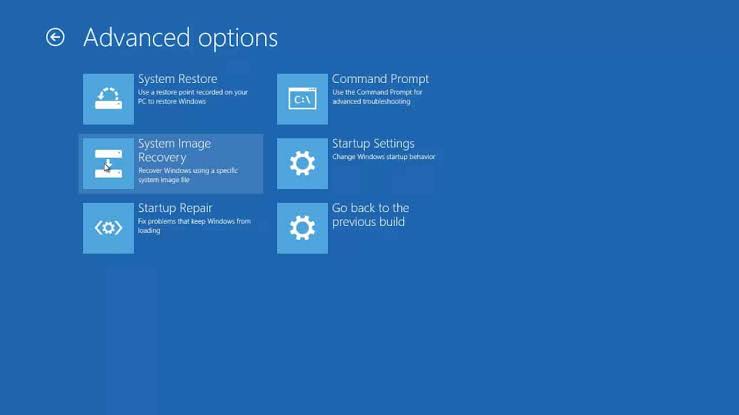Open the System Restore tile icon
This screenshot has width=739, height=415.
[108, 99]
